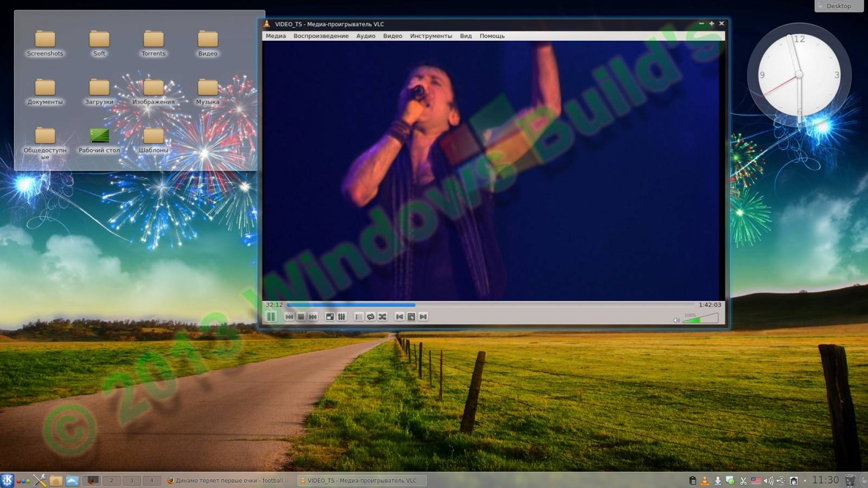Open the Видео menu in VLC

pos(392,36)
